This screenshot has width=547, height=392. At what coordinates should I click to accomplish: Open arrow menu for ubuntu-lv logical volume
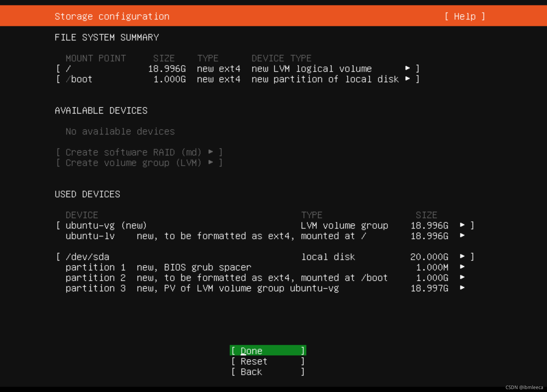click(462, 236)
